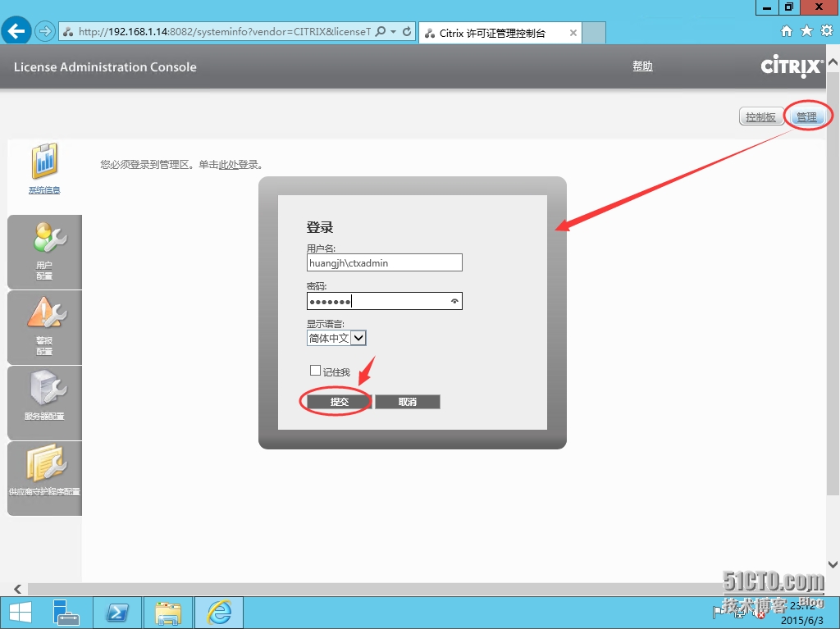Viewport: 840px width, 629px height.
Task: Expand address bar autocomplete dropdown arrow
Action: [x=393, y=32]
